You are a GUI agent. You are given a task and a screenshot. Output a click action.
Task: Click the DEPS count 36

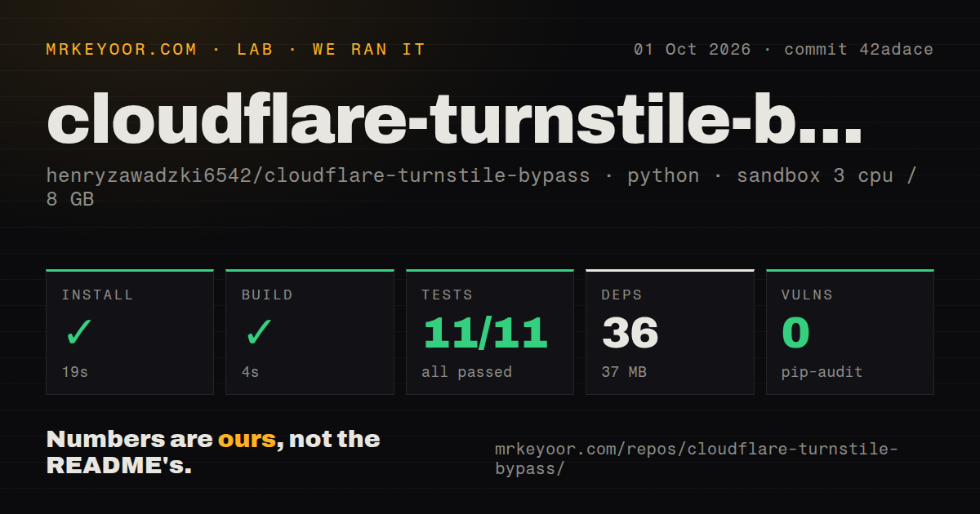(630, 333)
